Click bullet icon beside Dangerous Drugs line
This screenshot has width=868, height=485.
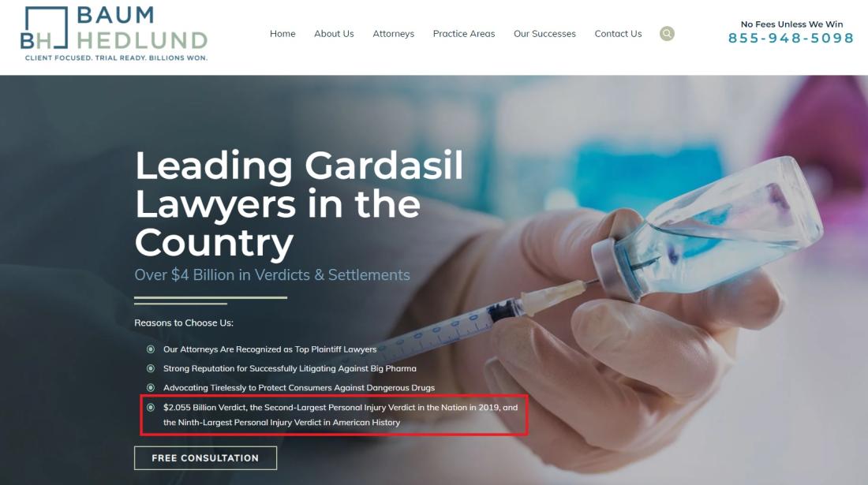151,388
